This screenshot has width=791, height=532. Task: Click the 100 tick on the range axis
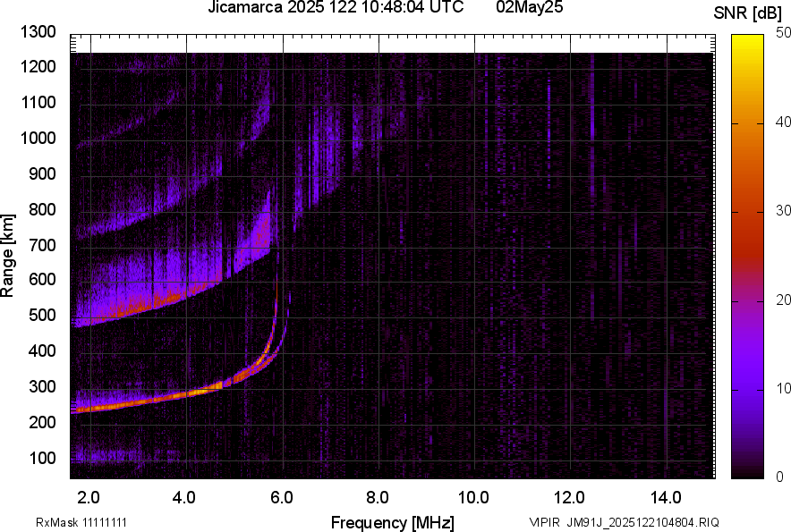[x=42, y=458]
